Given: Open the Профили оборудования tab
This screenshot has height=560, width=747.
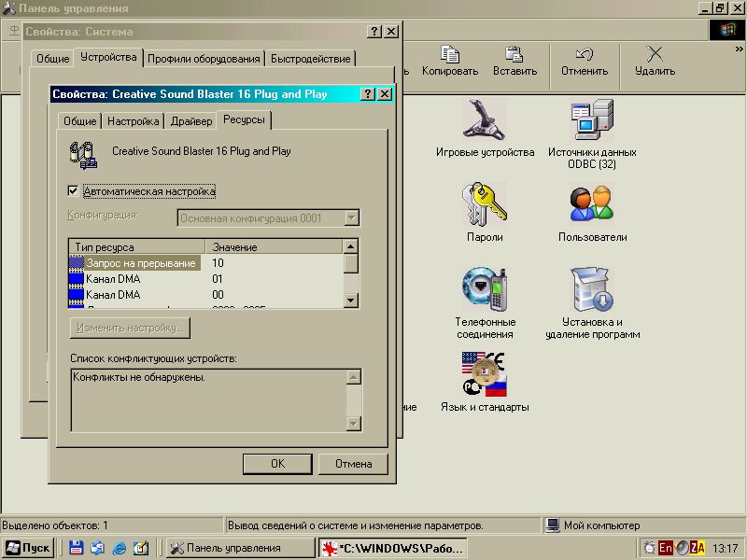Looking at the screenshot, I should point(204,59).
